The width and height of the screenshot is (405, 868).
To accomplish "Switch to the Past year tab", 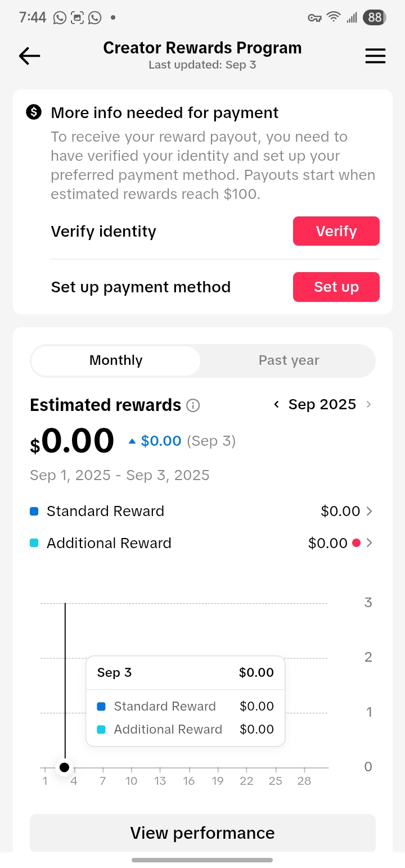I will (x=289, y=360).
